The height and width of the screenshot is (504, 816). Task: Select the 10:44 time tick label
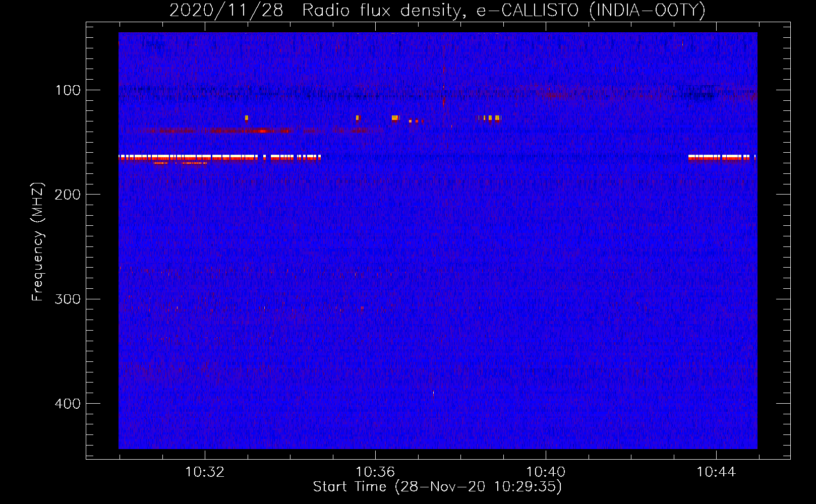(716, 472)
